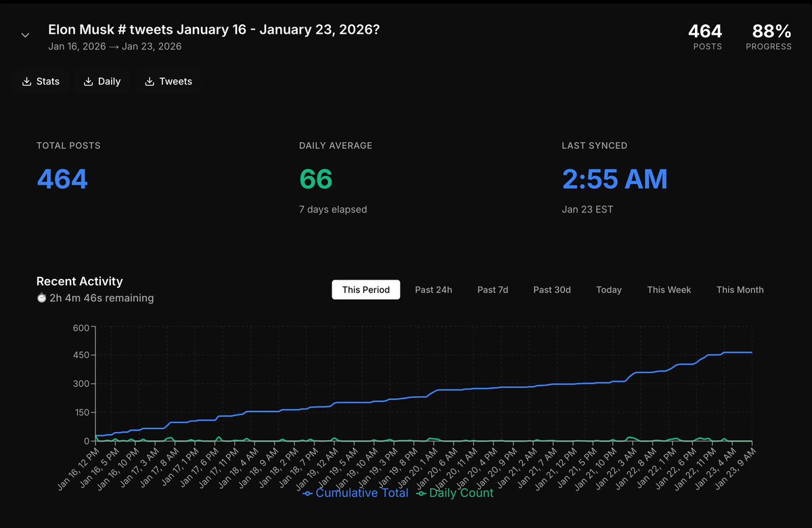Collapse the Elon Musk tweets market chevron
This screenshot has height=528, width=812.
(25, 35)
